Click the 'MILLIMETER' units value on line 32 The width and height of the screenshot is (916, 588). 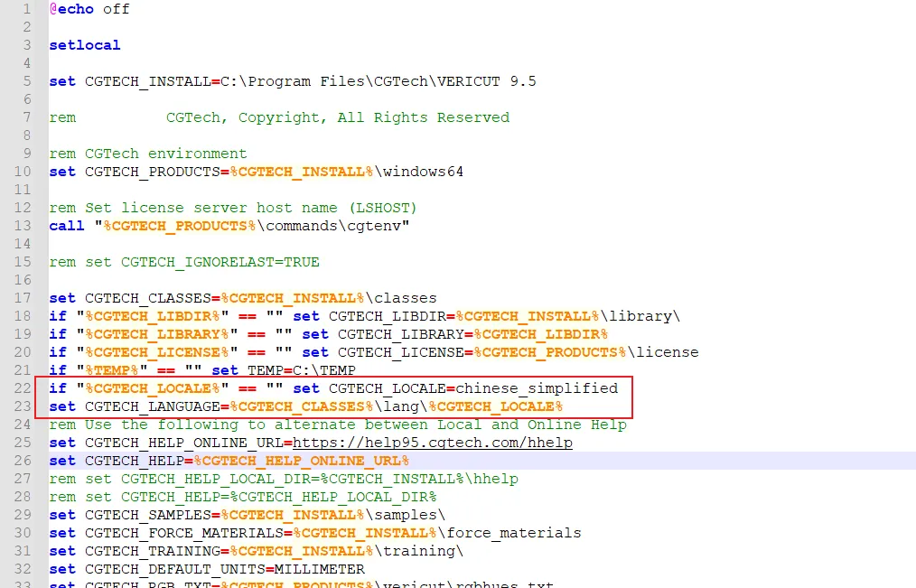tap(320, 569)
